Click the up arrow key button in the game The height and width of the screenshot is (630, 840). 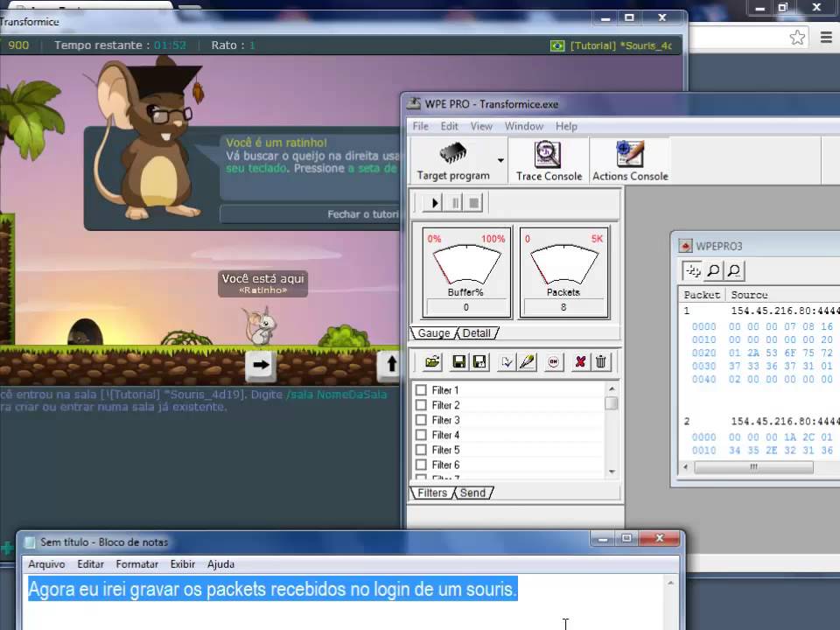[x=390, y=366]
